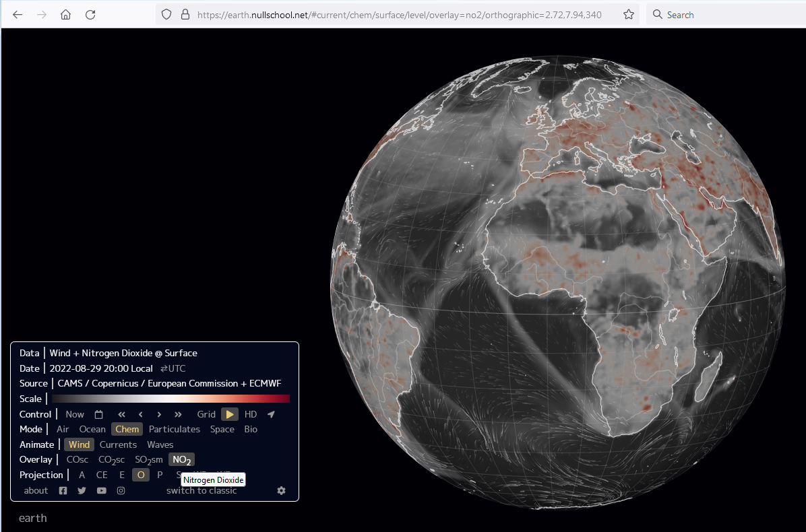Set projection to E
The image size is (806, 532).
point(122,475)
